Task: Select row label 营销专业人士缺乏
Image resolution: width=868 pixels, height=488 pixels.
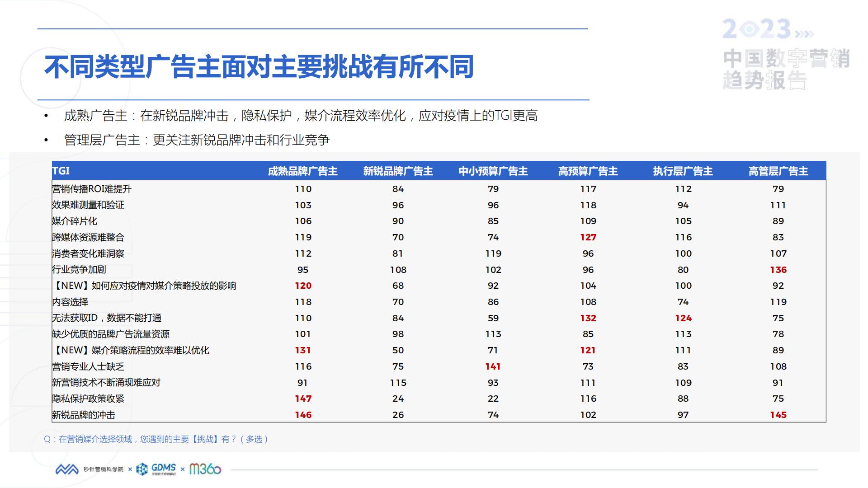Action: [88, 366]
